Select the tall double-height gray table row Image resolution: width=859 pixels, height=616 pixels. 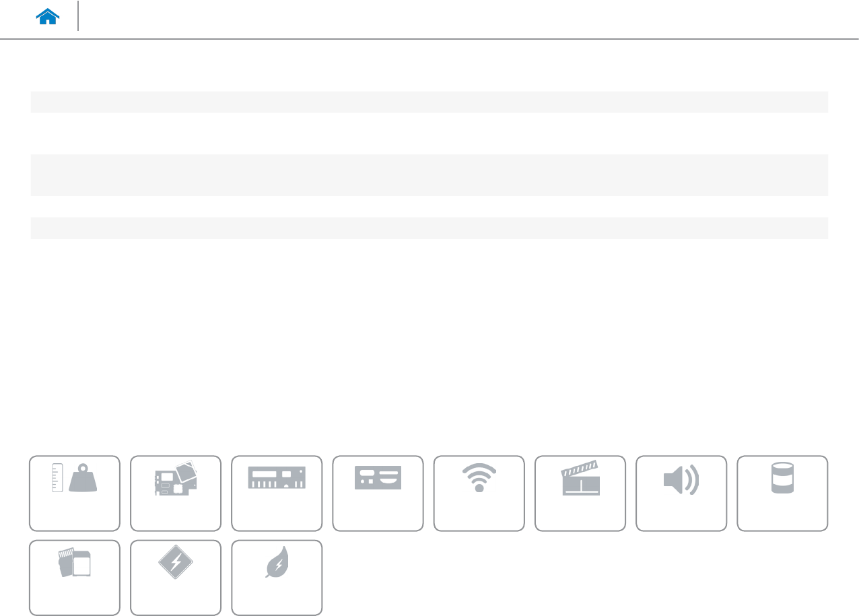pyautogui.click(x=429, y=175)
